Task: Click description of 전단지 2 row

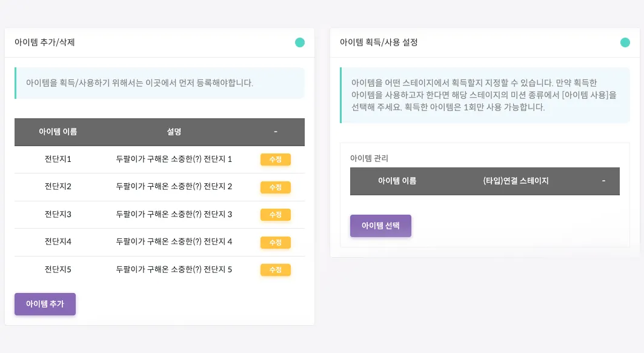Action: coord(174,187)
